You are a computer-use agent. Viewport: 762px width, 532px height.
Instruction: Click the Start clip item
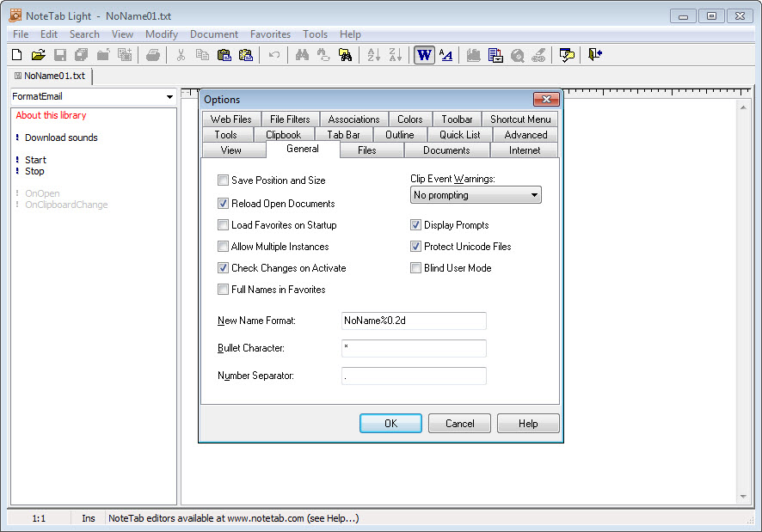point(35,161)
